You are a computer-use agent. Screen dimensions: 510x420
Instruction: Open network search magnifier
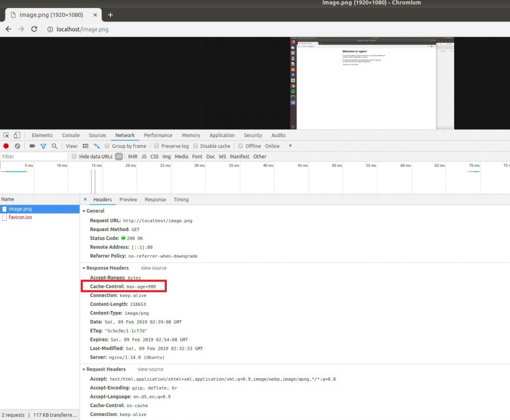pos(54,146)
